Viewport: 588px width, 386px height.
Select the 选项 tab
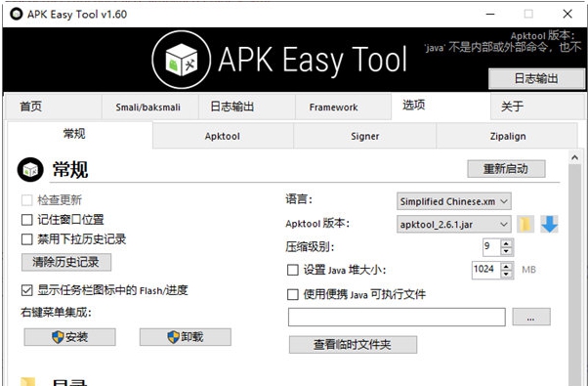click(441, 106)
